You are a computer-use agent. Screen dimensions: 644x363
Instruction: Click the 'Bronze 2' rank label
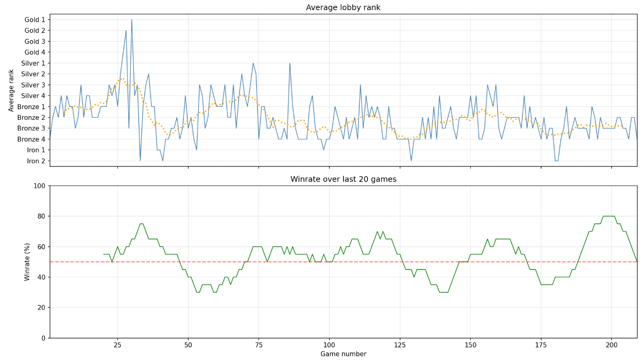coord(31,118)
